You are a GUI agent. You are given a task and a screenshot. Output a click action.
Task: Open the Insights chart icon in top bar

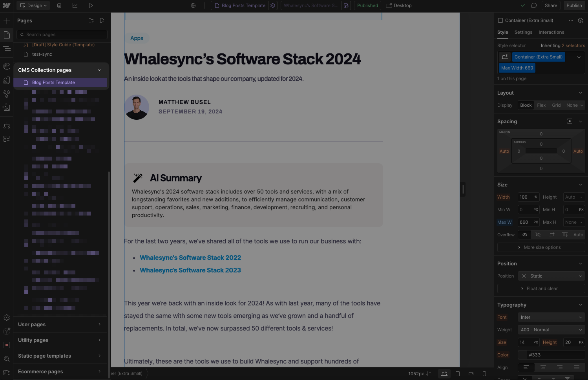[75, 5]
